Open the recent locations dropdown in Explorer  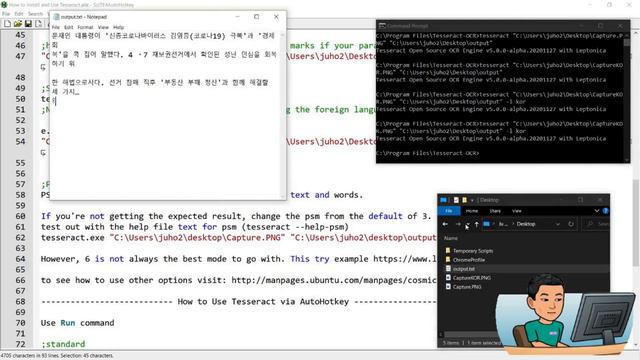467,224
